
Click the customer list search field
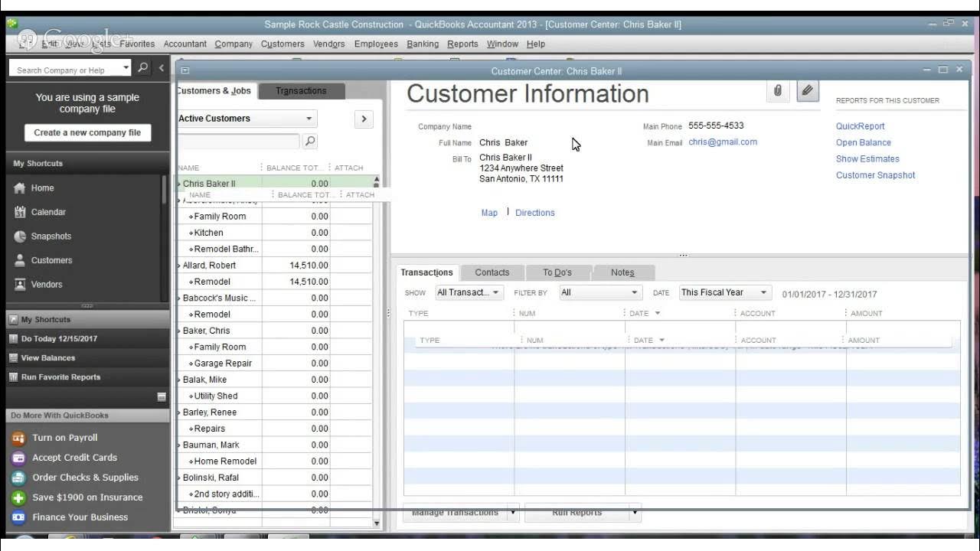[x=238, y=142]
